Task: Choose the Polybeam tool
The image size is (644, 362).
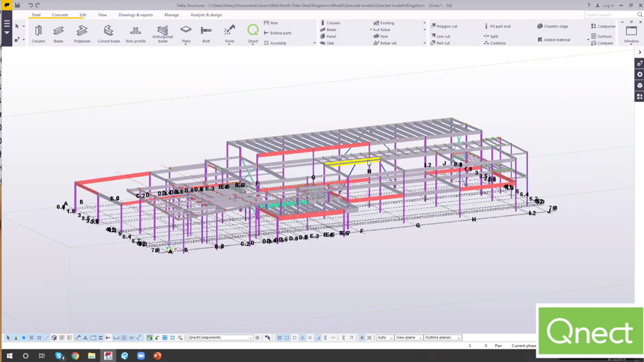Action: pos(81,34)
